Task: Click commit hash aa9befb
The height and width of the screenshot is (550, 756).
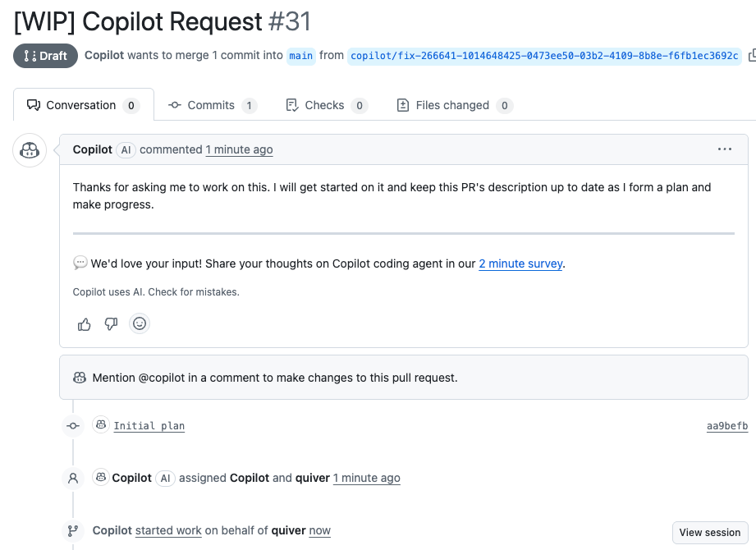Action: click(x=726, y=426)
